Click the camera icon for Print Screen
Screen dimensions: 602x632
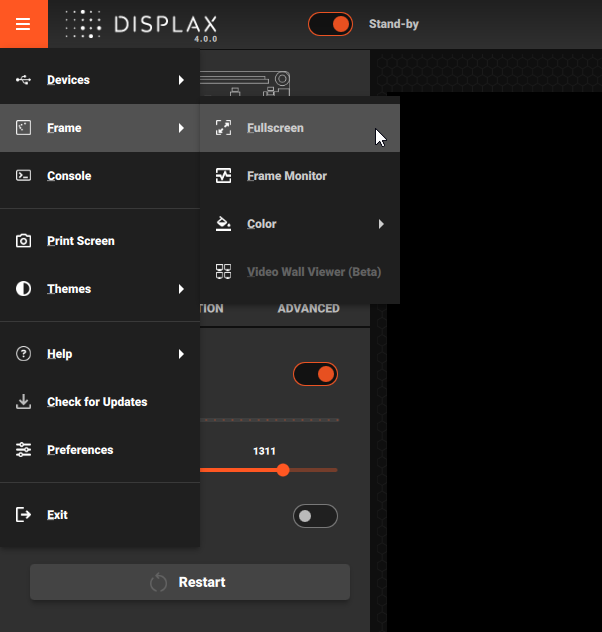[24, 241]
